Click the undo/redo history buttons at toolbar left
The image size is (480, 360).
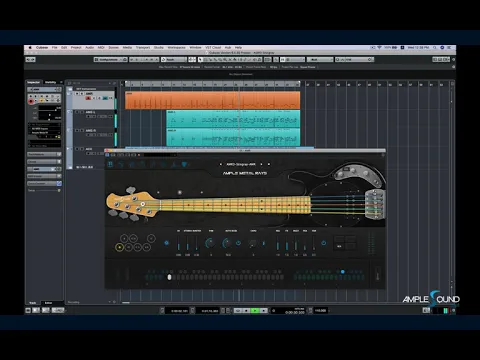pyautogui.click(x=30, y=59)
